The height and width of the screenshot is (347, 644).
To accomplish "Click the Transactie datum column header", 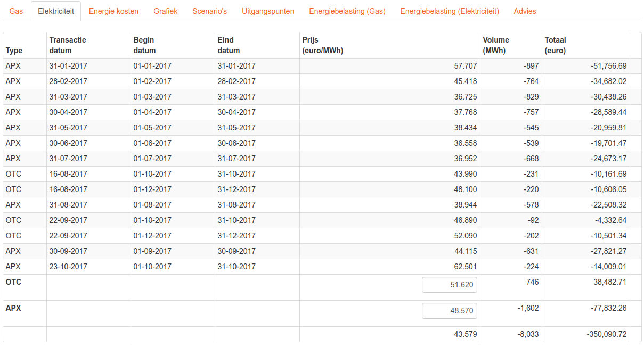I will [x=68, y=45].
